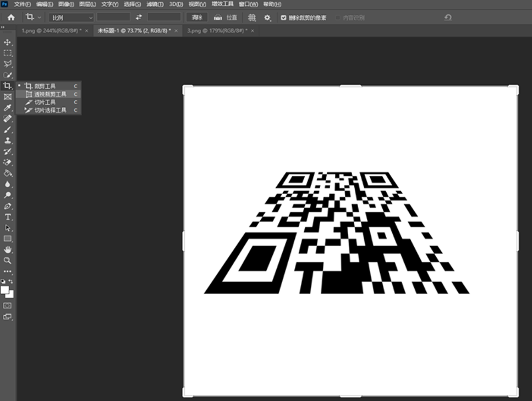Screen dimensions: 532x401
Task: Open the 比例 aspect ratio dropdown
Action: [x=72, y=17]
